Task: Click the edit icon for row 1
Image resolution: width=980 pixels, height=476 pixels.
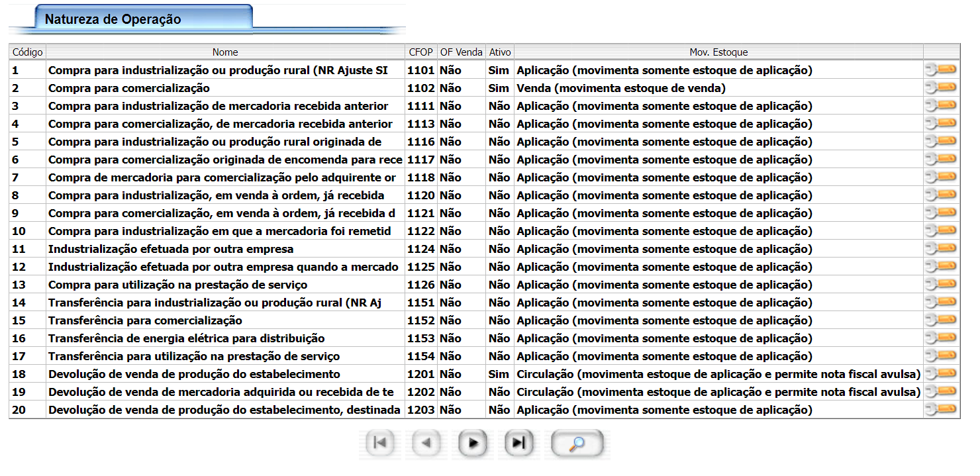Action: point(941,70)
